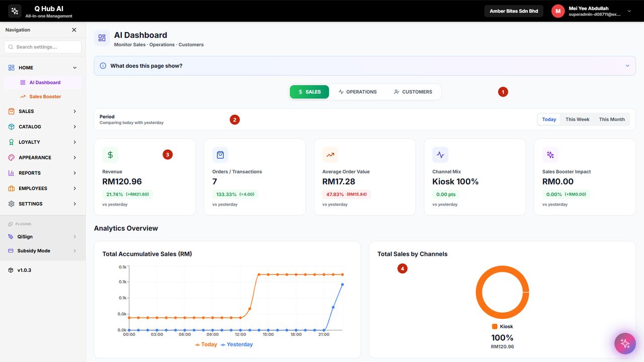Click the Revenue dollar sign icon
Screen dimensions: 644x362
pyautogui.click(x=110, y=155)
